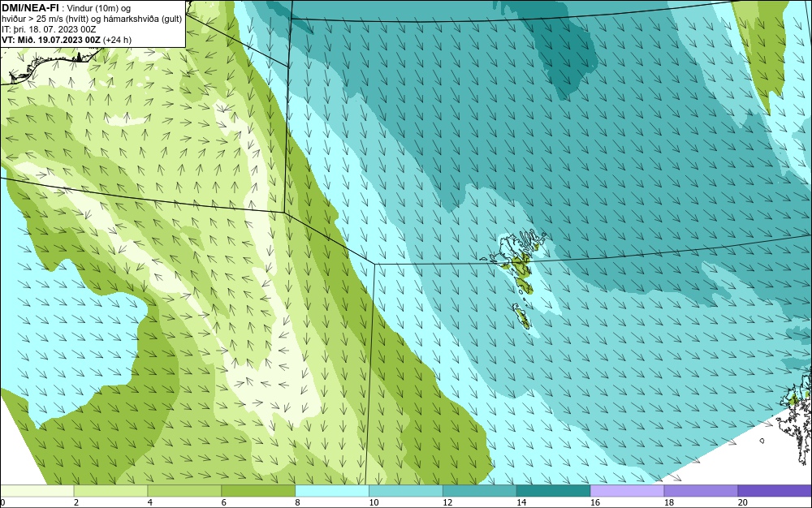Click the 'VT: Mið. 19.07.2023 00Z' valid time

[x=51, y=40]
